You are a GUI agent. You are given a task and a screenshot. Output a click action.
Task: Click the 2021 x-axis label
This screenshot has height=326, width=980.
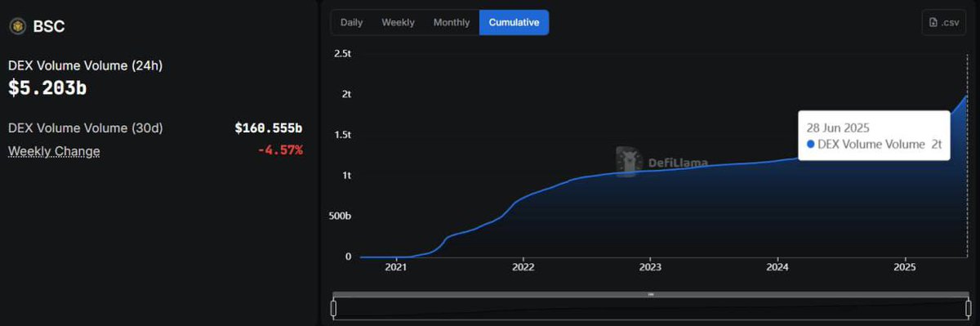click(x=395, y=266)
